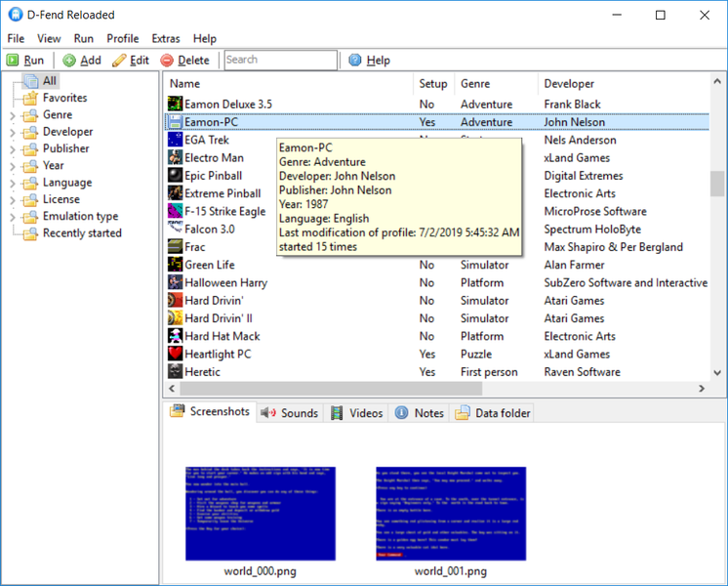The image size is (728, 586).
Task: Sort list by Setup column header
Action: pyautogui.click(x=433, y=84)
